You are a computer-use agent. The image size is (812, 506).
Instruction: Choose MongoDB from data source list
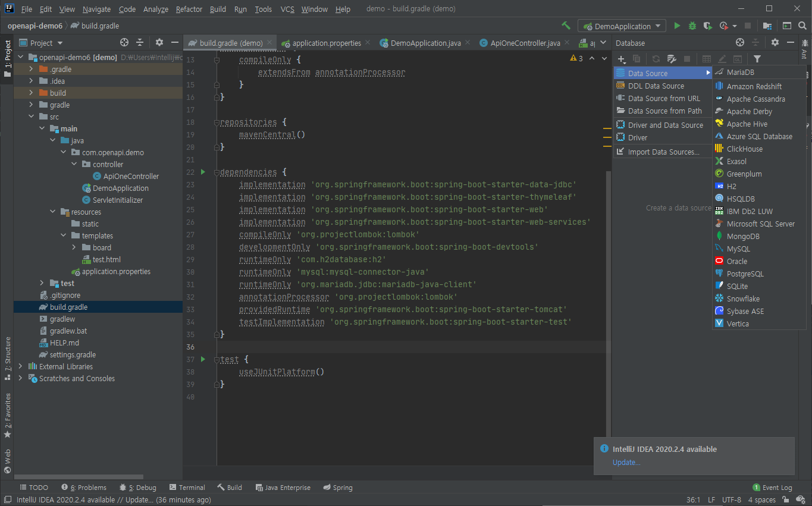click(x=759, y=236)
